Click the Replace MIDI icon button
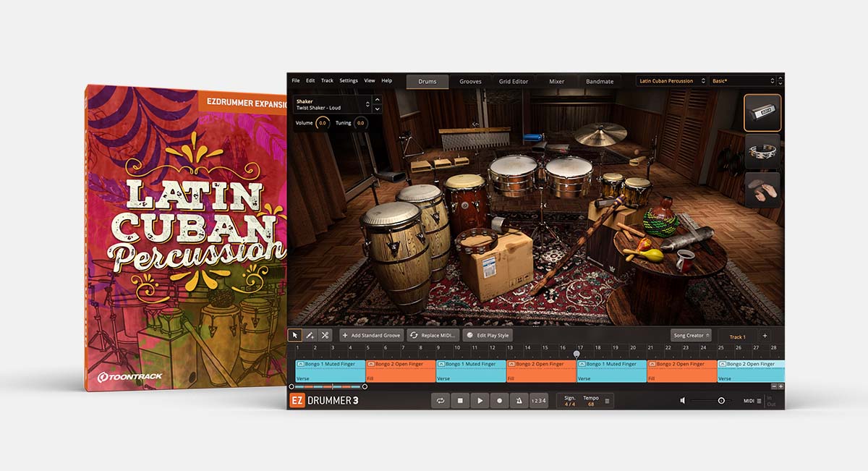 click(x=414, y=334)
